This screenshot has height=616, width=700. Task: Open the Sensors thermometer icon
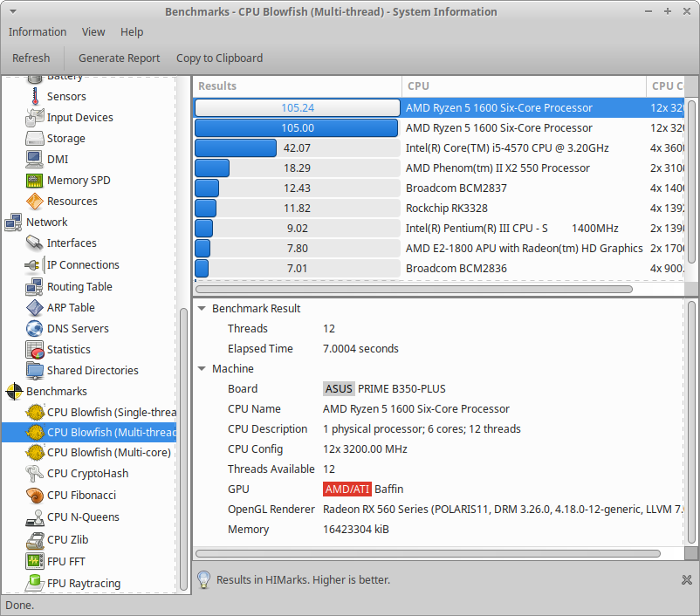pos(34,97)
